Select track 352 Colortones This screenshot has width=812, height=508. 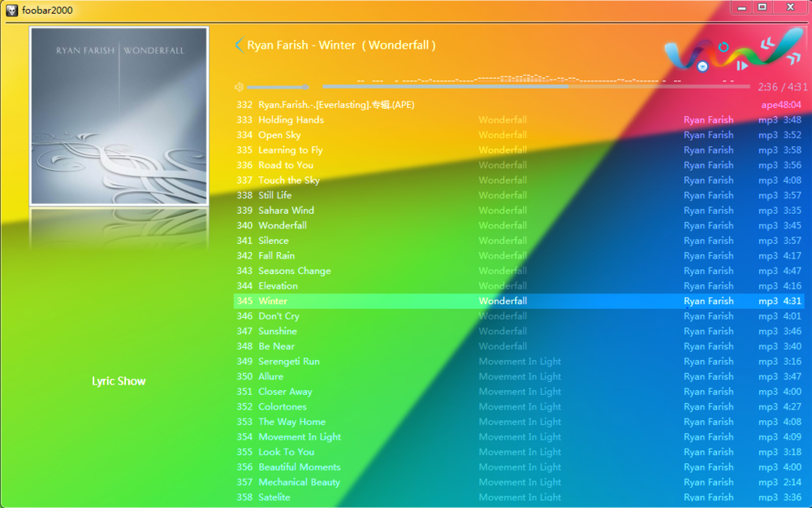click(520, 406)
